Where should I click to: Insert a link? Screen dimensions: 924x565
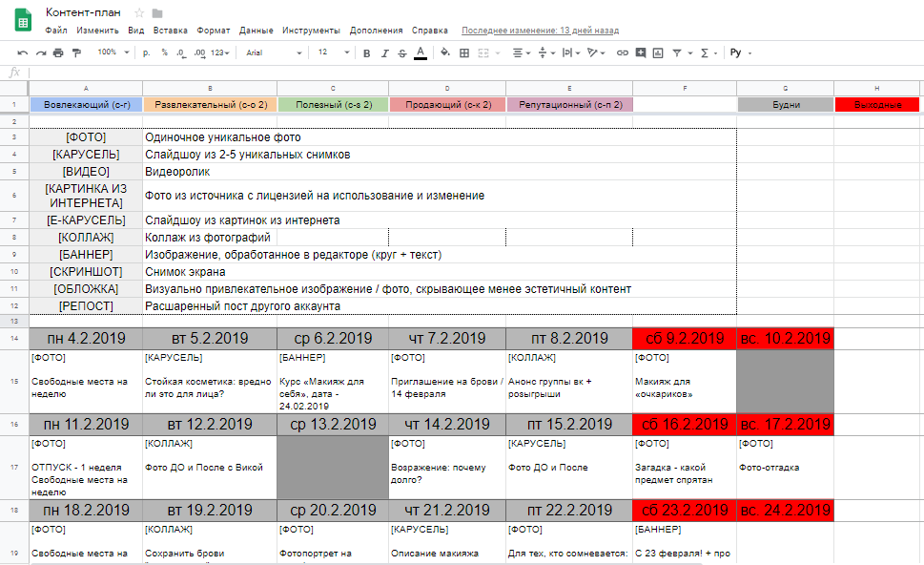pos(623,53)
